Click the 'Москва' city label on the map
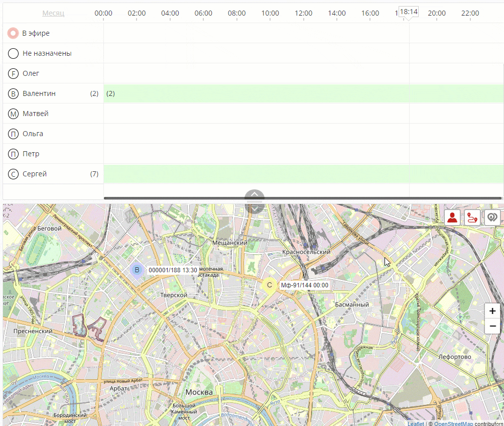The height and width of the screenshot is (426, 504). point(199,392)
